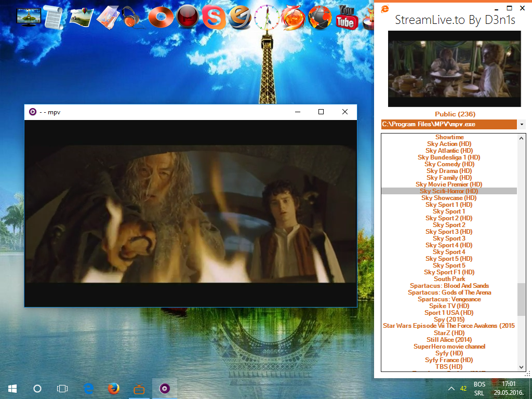Image resolution: width=532 pixels, height=399 pixels.
Task: Launch Internet Explorer from the top dock
Action: click(240, 17)
